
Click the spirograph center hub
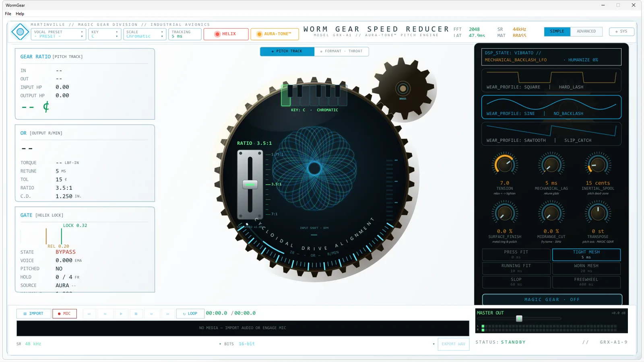click(314, 168)
